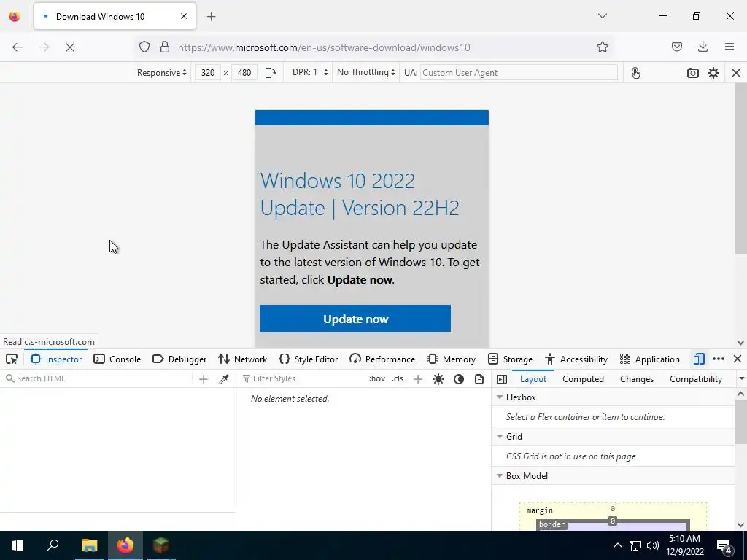Screen dimensions: 747x560
Task: Click the element picker icon in DevTools
Action: (x=12, y=359)
